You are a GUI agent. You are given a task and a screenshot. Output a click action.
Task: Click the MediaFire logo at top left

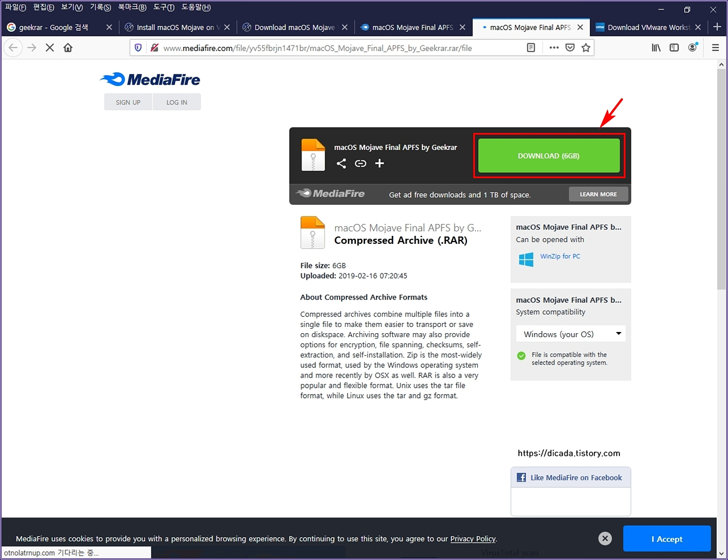pyautogui.click(x=150, y=80)
